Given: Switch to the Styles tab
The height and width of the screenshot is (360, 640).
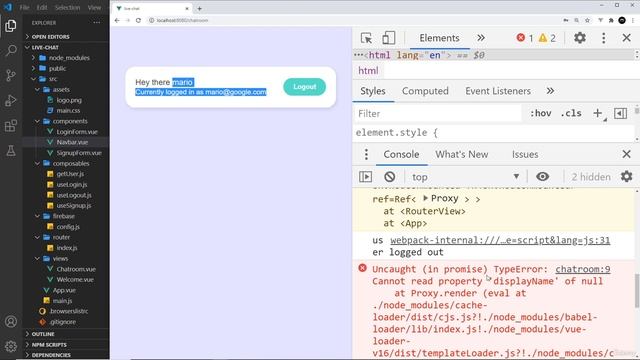Looking at the screenshot, I should tap(373, 91).
